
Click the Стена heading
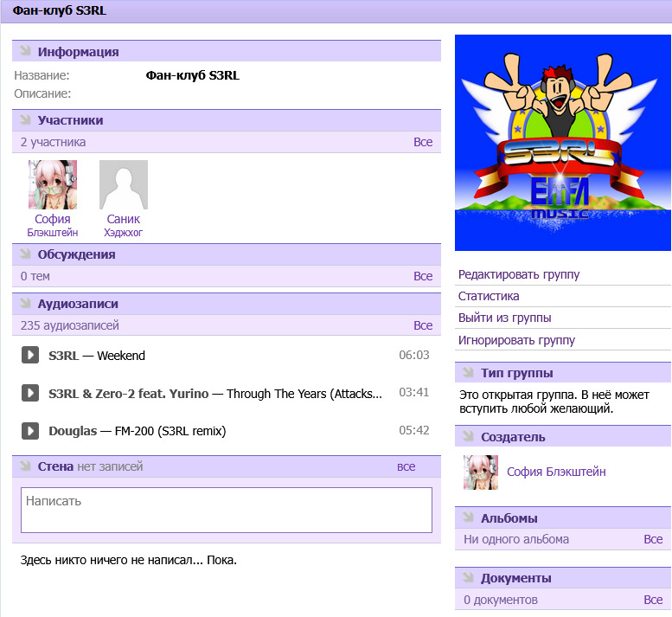55,466
